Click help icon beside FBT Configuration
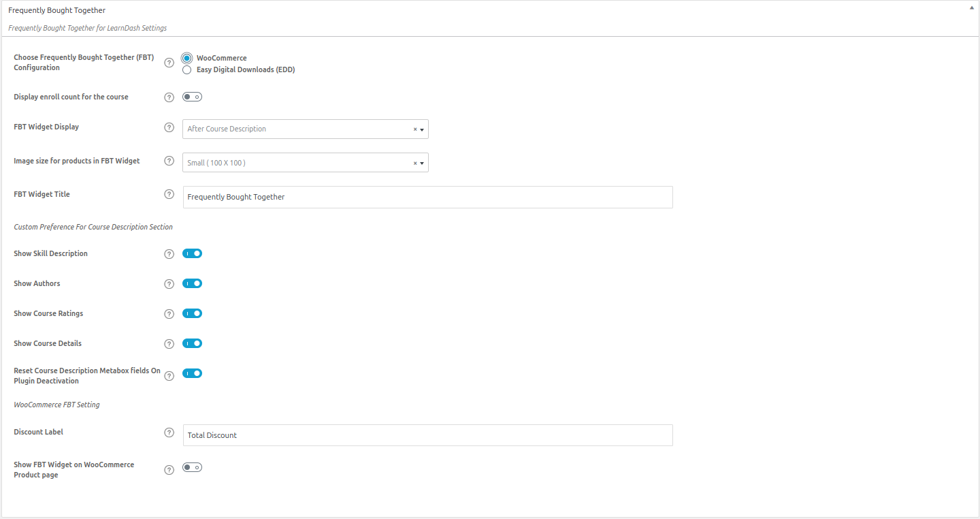This screenshot has width=980, height=519. [x=169, y=63]
